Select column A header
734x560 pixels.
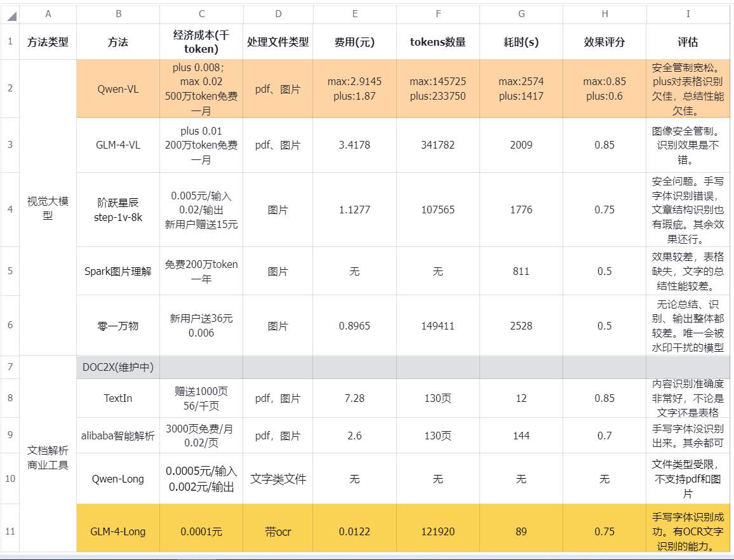tap(48, 14)
